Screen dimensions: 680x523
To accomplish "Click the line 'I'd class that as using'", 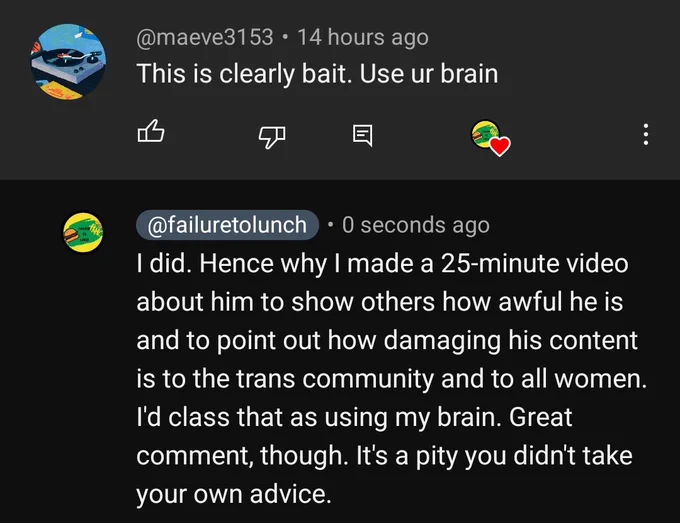I will pyautogui.click(x=354, y=417).
